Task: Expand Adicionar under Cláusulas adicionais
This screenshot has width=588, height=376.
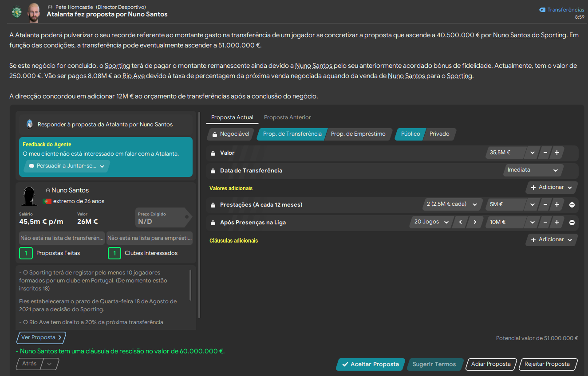Action: coord(552,240)
